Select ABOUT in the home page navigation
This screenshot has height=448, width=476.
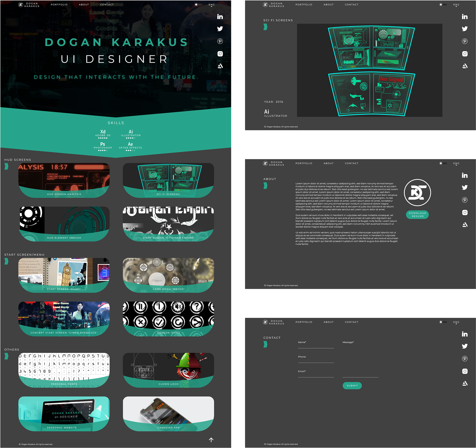[x=84, y=5]
